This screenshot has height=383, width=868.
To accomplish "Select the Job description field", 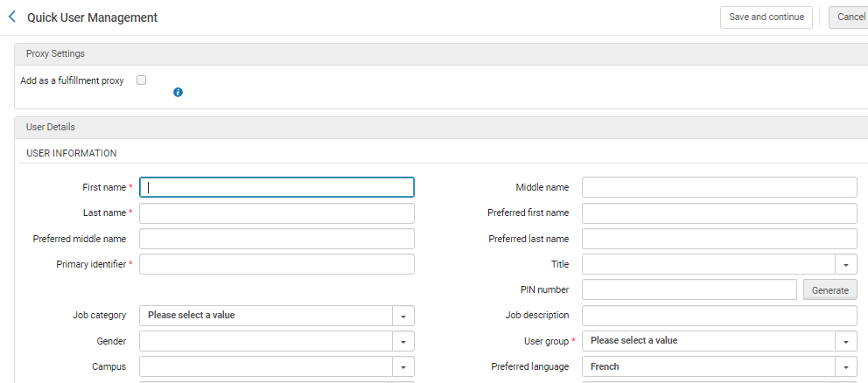I will coord(719,316).
